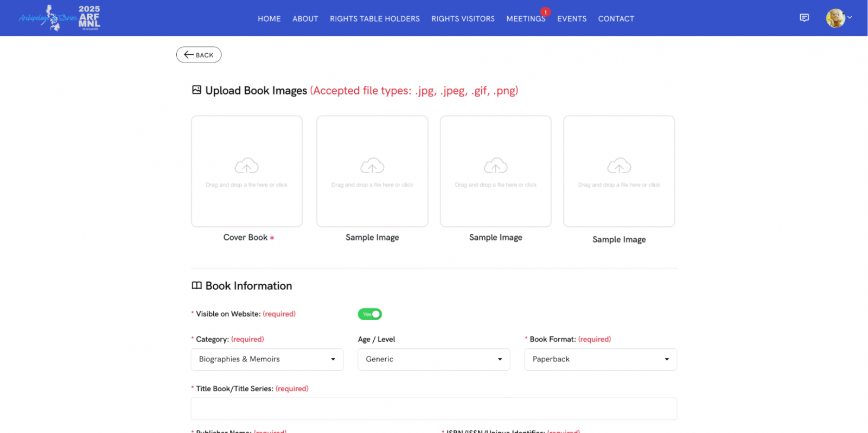Open the ABOUT page
Image resolution: width=868 pixels, height=433 pixels.
click(x=305, y=18)
